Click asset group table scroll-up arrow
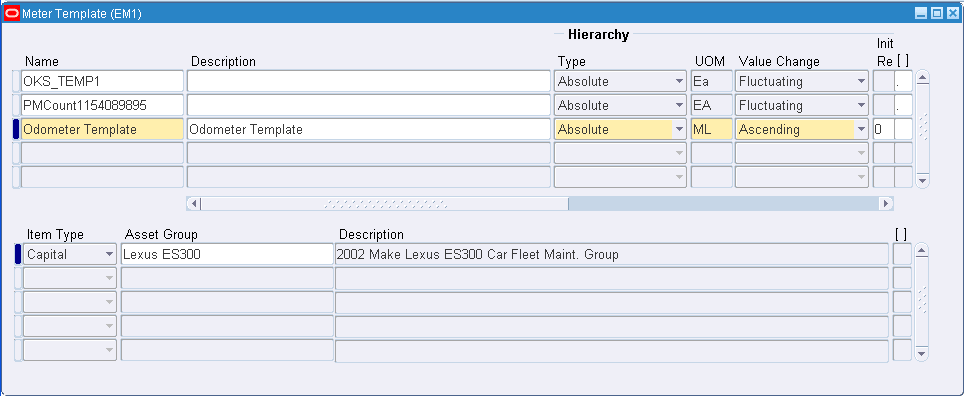Viewport: 964px width, 396px height. [x=921, y=250]
